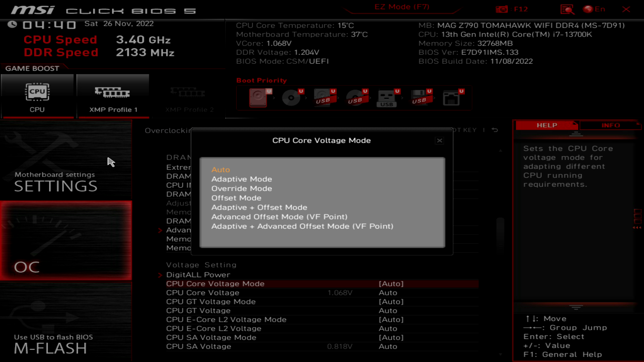Screen dimensions: 644x362
Task: Select Auto voltage mode option
Action: tap(220, 169)
